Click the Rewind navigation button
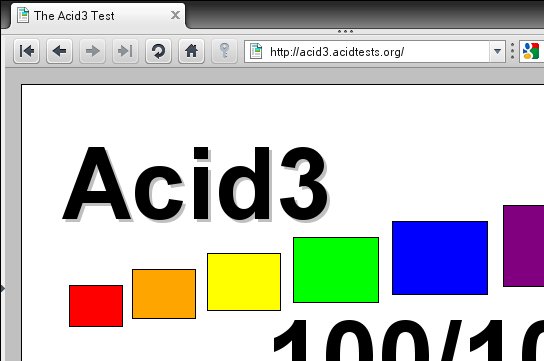 pyautogui.click(x=26, y=51)
